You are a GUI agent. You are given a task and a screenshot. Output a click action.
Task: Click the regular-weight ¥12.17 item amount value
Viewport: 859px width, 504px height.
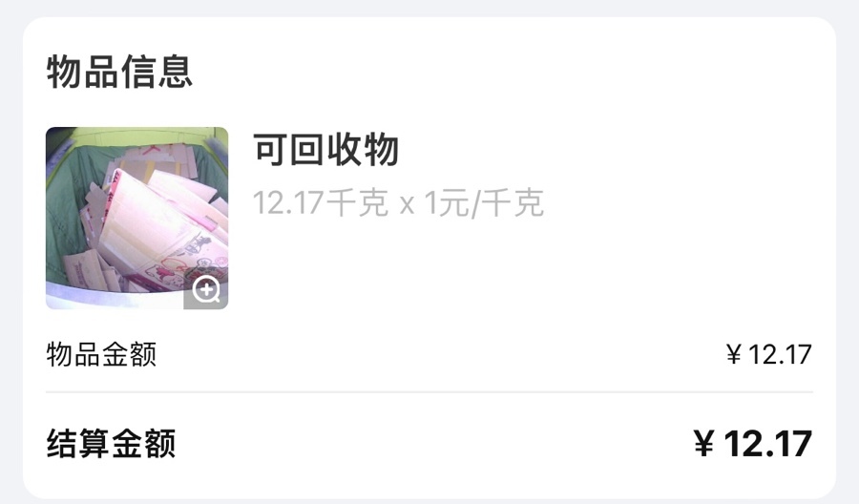768,354
